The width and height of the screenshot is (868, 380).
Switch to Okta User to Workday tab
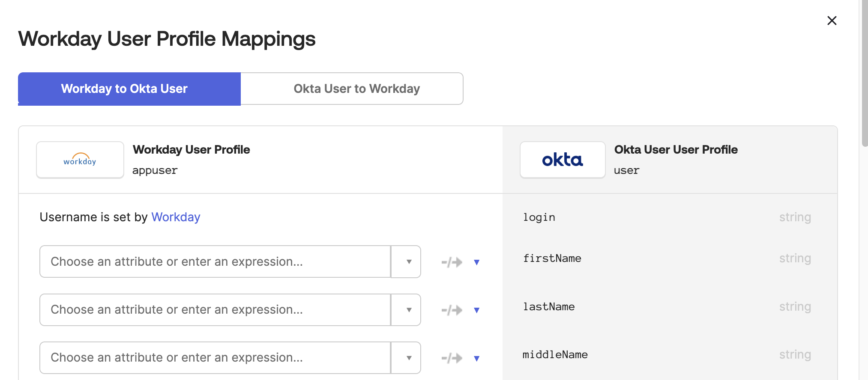pos(352,89)
